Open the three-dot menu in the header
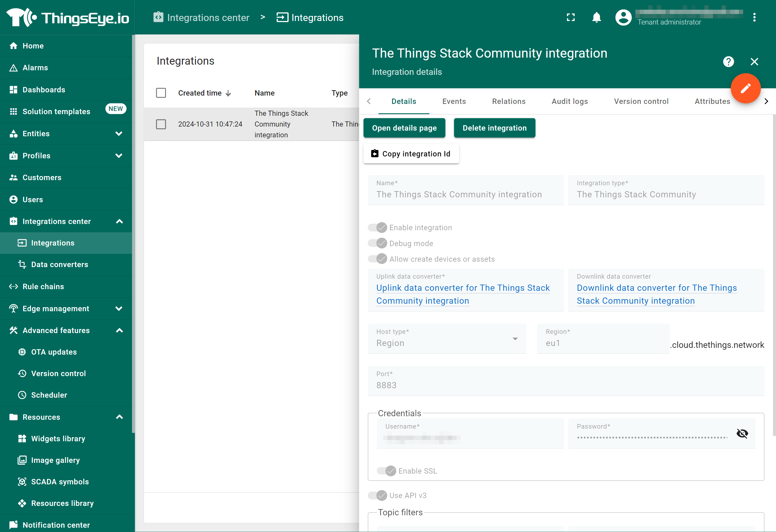 tap(754, 17)
